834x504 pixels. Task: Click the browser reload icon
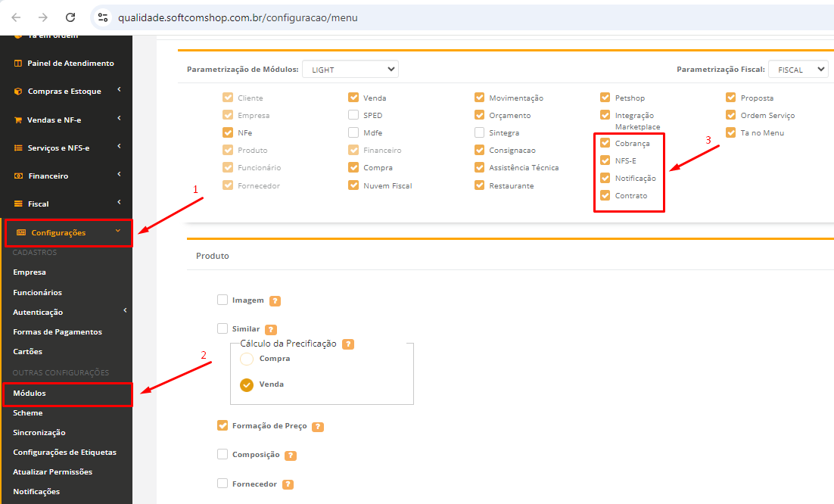70,17
